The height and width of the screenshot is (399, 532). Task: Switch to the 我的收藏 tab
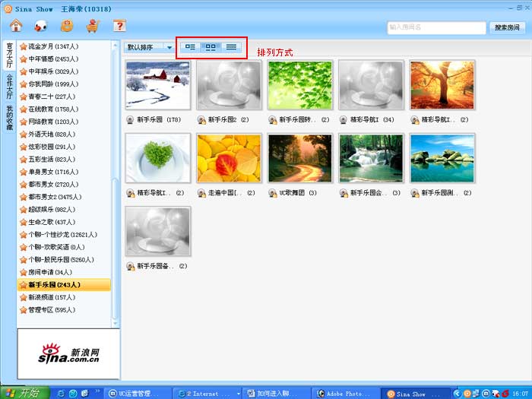point(9,117)
